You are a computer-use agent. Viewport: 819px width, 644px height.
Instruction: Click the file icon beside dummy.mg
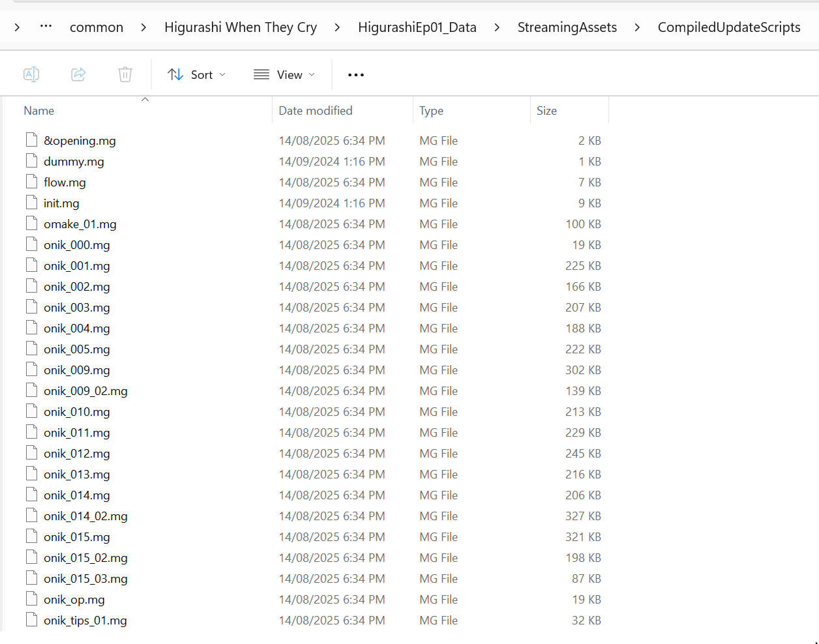tap(31, 161)
